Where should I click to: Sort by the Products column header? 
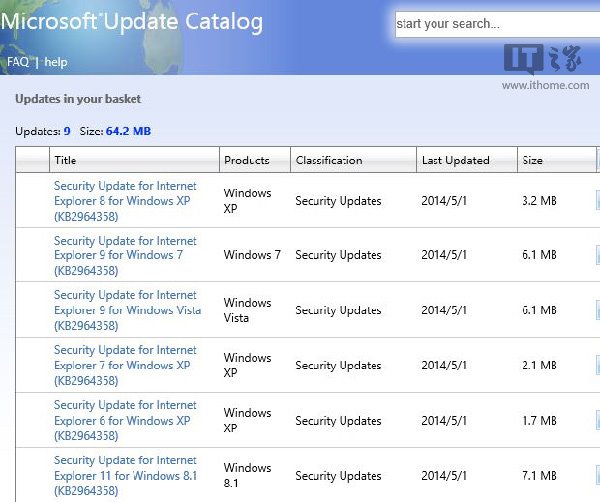pyautogui.click(x=255, y=160)
